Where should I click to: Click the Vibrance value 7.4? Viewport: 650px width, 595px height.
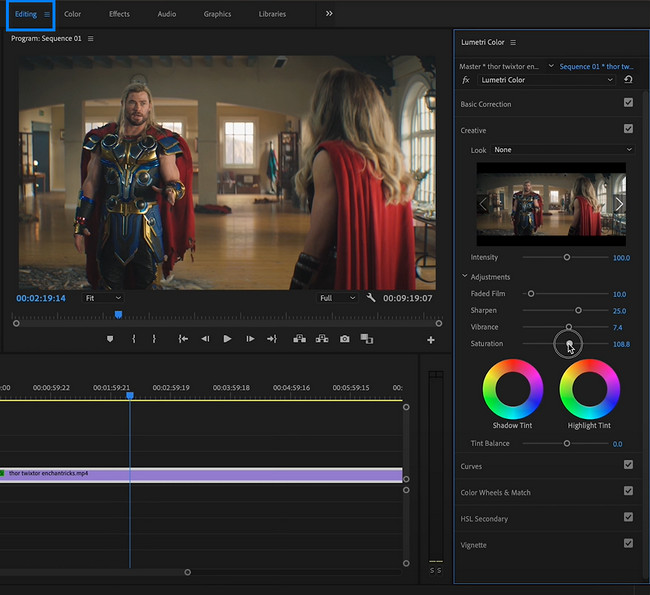618,328
